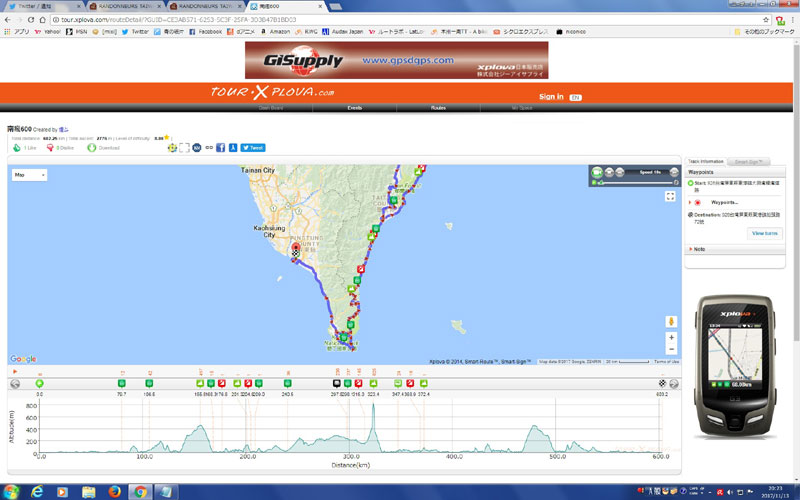
Task: Bookmark this page with star icon
Action: pos(766,19)
